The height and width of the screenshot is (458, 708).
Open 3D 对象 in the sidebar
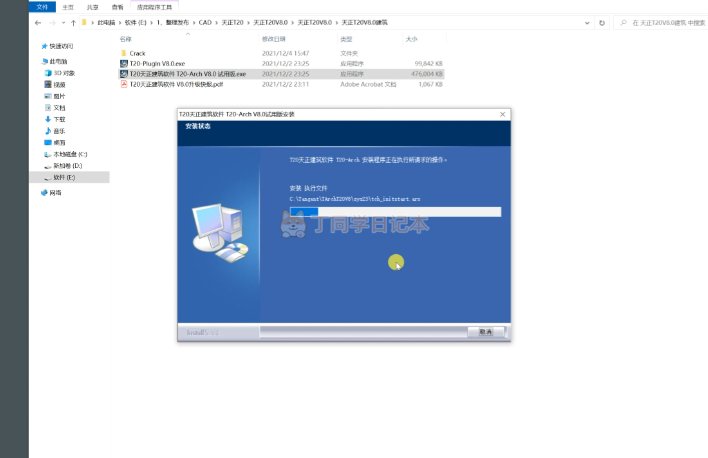(64, 73)
